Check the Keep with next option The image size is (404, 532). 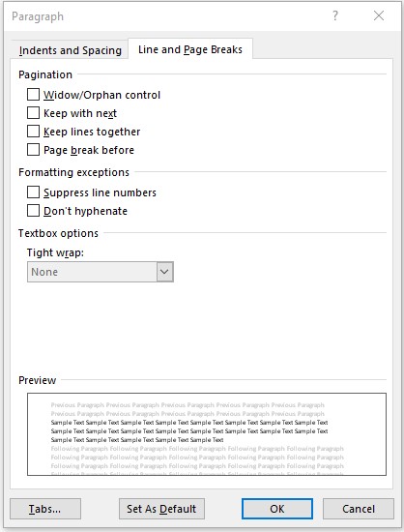(x=33, y=113)
